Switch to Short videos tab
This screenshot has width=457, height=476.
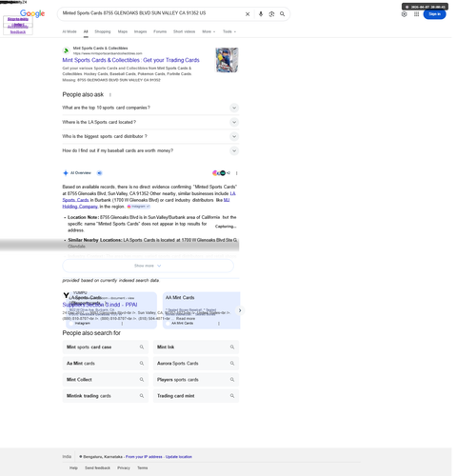[x=184, y=31]
